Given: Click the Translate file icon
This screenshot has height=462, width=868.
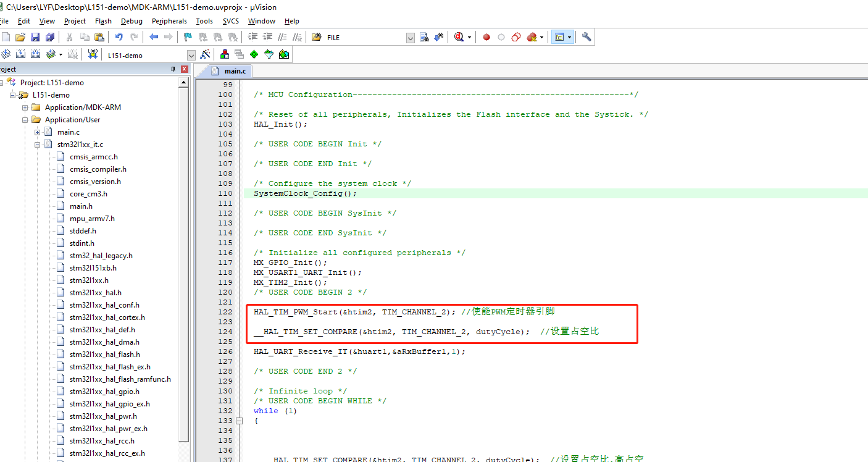Looking at the screenshot, I should (6, 54).
